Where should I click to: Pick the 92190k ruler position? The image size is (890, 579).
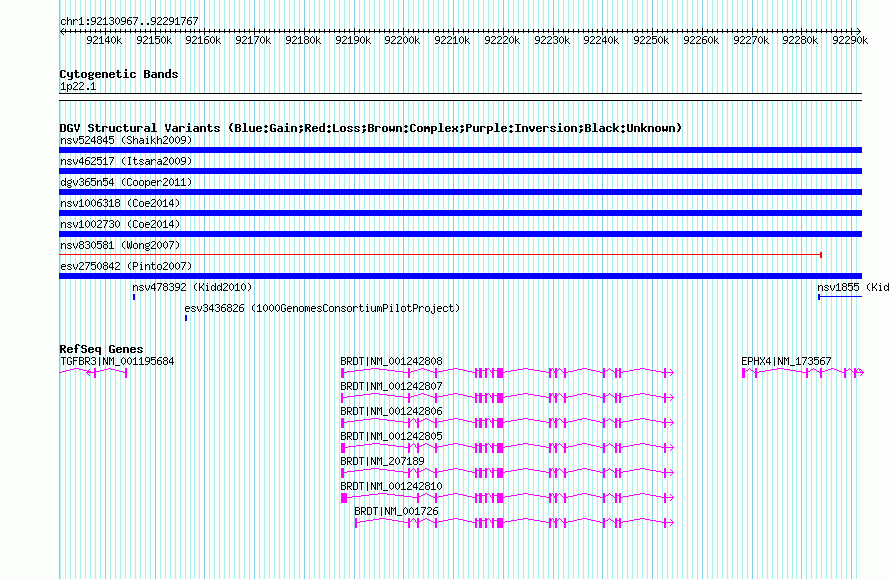[x=353, y=40]
